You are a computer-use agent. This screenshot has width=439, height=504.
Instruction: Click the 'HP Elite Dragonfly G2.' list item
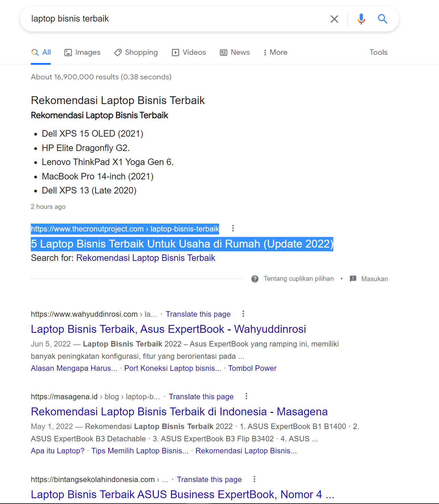click(x=86, y=148)
